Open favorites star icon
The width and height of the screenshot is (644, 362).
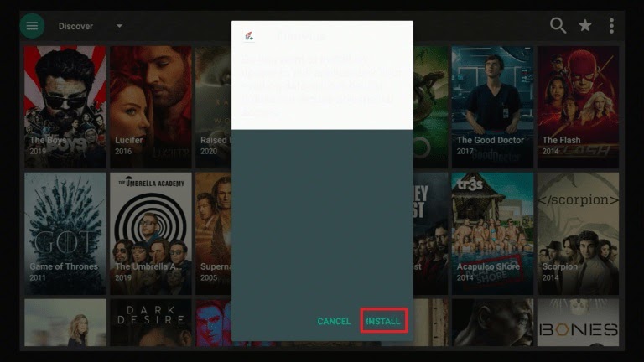point(584,26)
